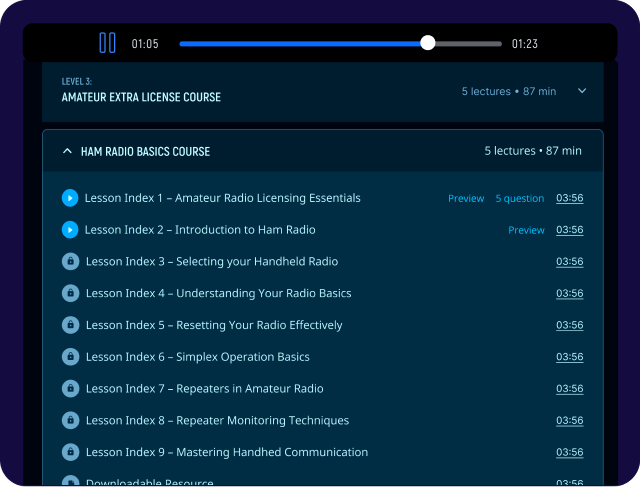The height and width of the screenshot is (487, 640).
Task: Collapse the Ham Radio Basics Course chevron
Action: 67,151
